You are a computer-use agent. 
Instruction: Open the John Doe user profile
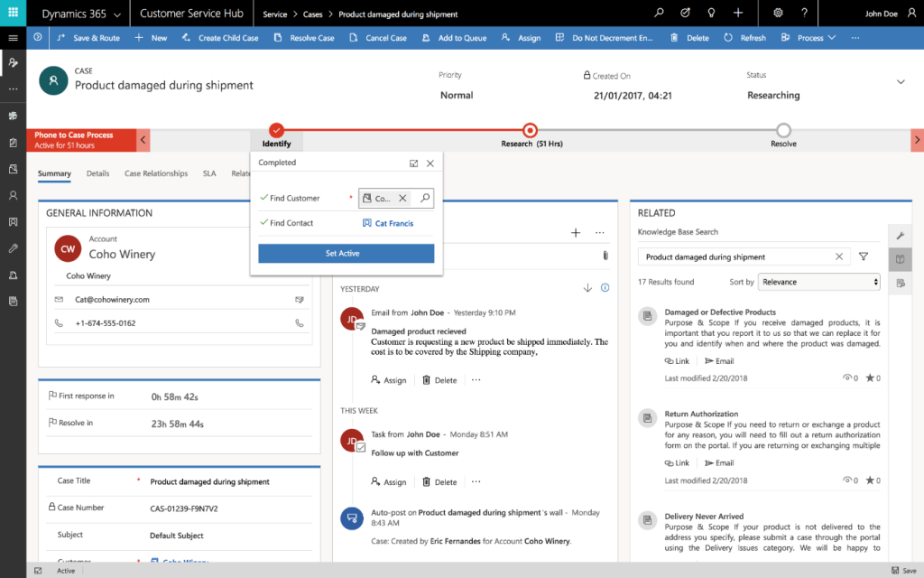tap(891, 14)
